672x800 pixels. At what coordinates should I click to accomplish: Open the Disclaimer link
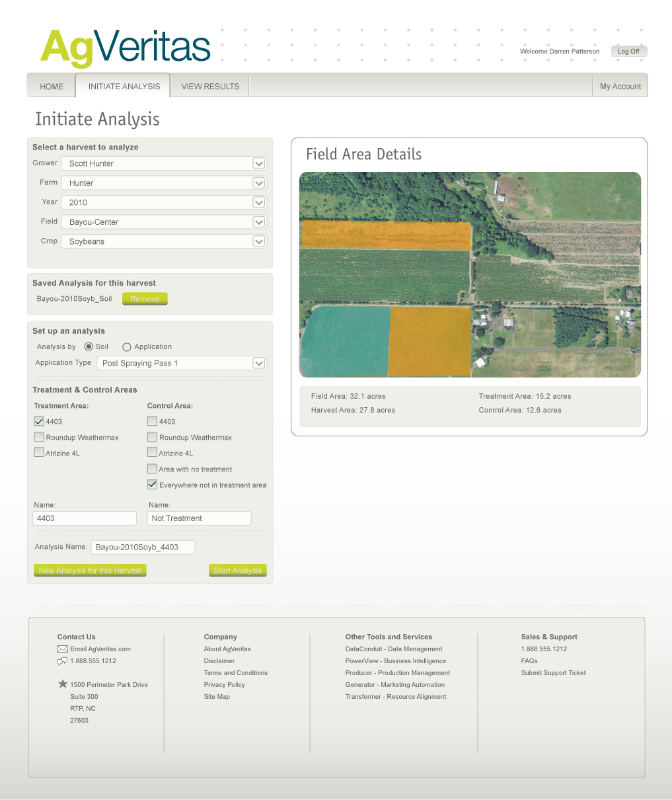219,661
